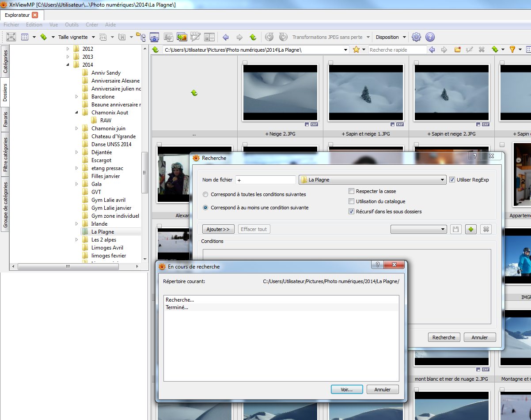Click the yellow favorites star icon
The height and width of the screenshot is (420, 531).
(356, 49)
